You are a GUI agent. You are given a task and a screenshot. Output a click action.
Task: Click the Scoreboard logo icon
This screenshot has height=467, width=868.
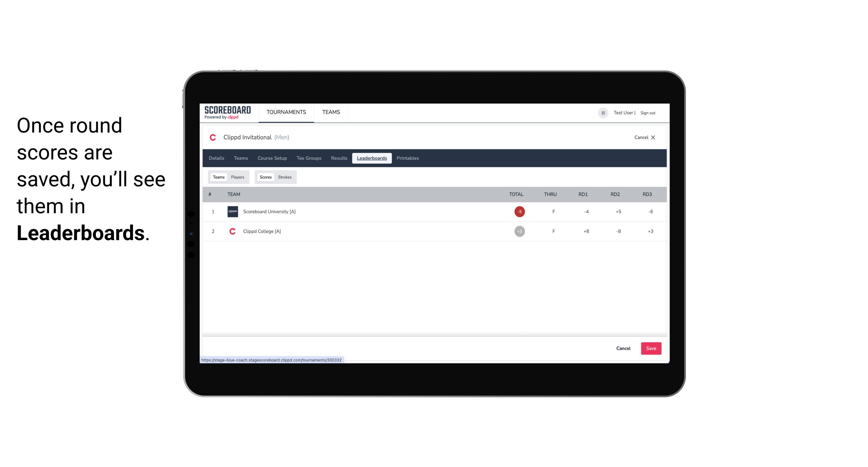(227, 113)
